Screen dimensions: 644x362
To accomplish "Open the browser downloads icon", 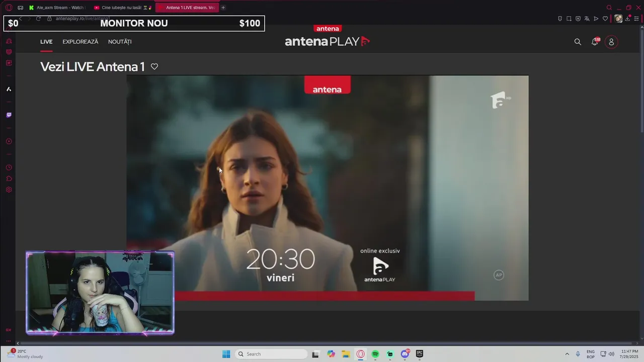I will [628, 19].
